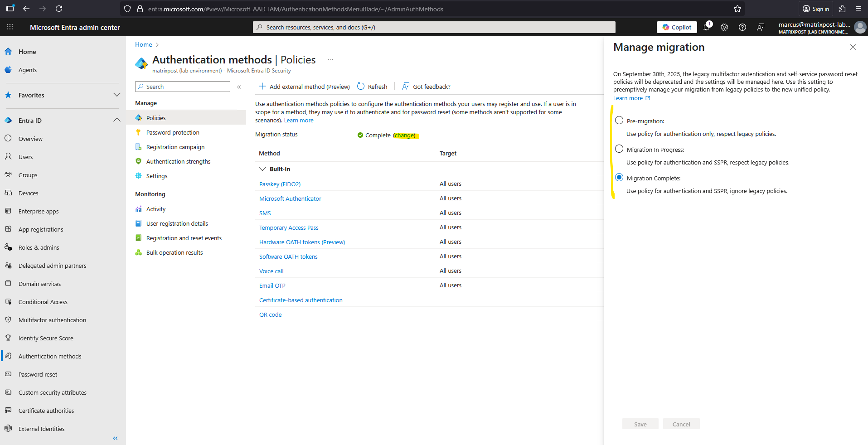Open the notifications bell icon

(x=706, y=27)
